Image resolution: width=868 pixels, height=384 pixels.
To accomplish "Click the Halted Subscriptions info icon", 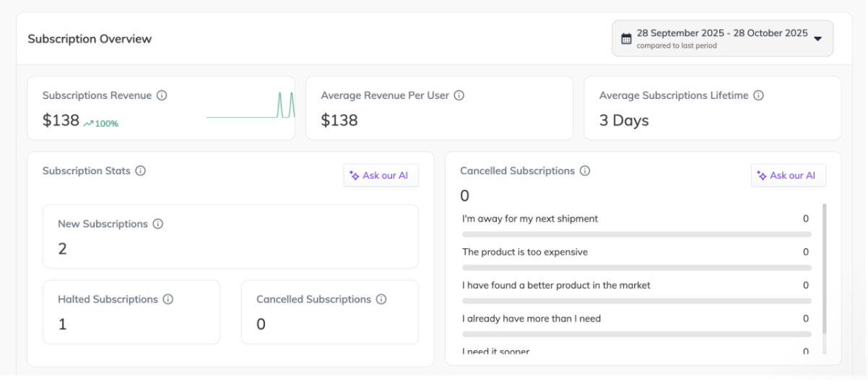I will pyautogui.click(x=168, y=299).
